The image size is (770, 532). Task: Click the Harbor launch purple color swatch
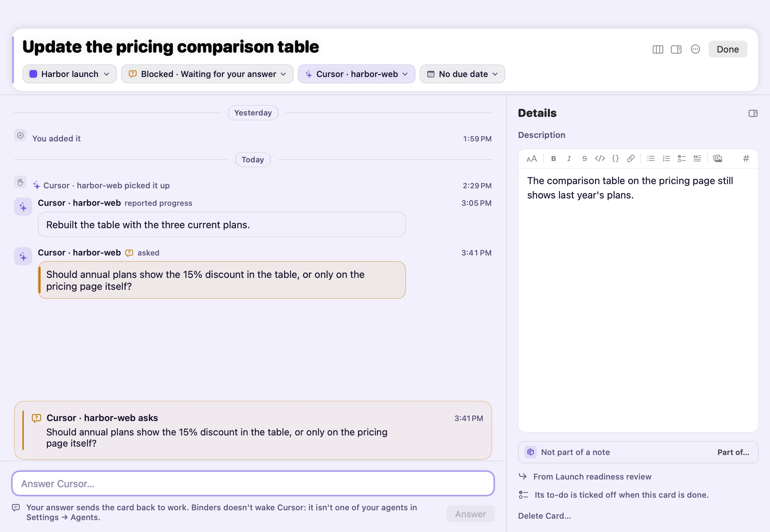33,74
